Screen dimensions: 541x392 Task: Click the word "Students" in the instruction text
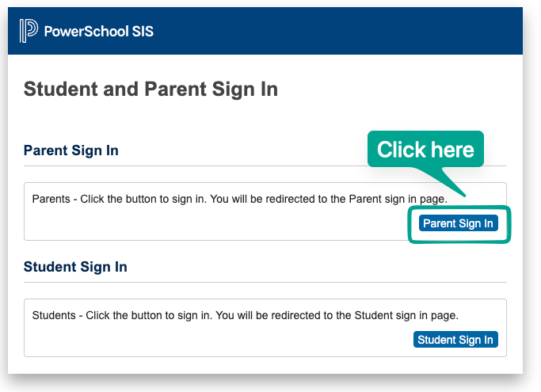tap(54, 315)
